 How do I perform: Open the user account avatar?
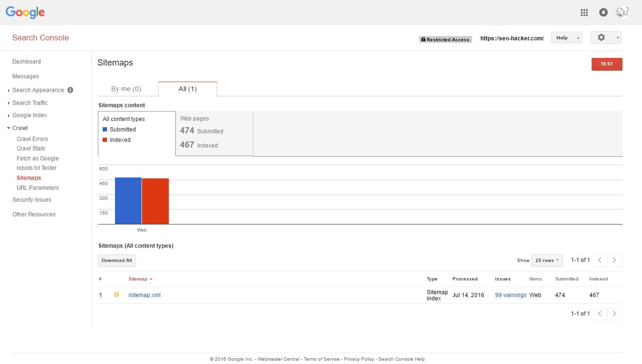point(622,13)
